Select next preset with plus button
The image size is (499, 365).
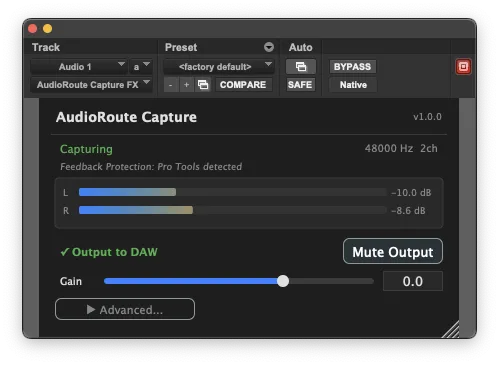coord(186,85)
